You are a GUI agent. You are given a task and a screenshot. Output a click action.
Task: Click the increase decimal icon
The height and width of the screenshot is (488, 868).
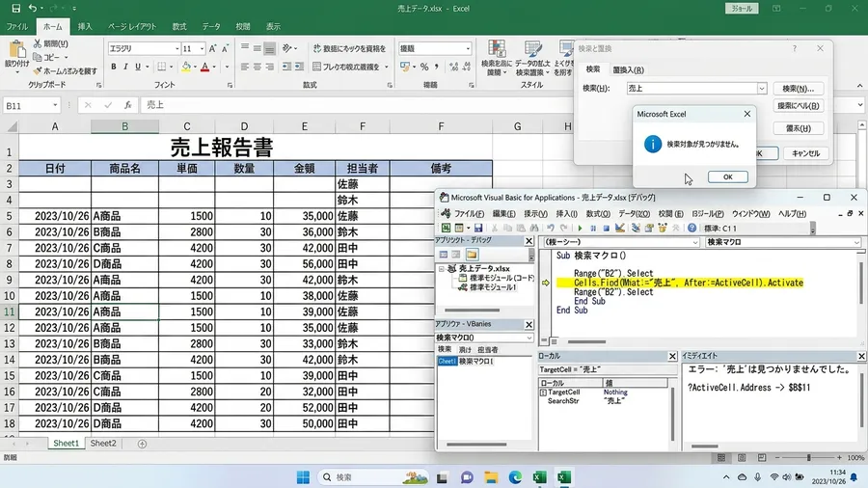click(x=454, y=67)
